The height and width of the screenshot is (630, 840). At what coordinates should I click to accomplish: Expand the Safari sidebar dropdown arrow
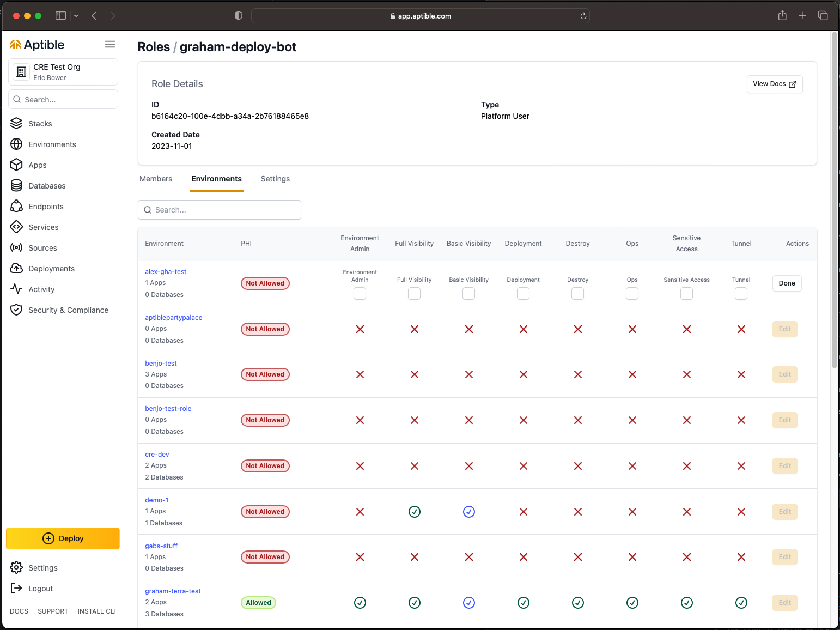tap(76, 16)
